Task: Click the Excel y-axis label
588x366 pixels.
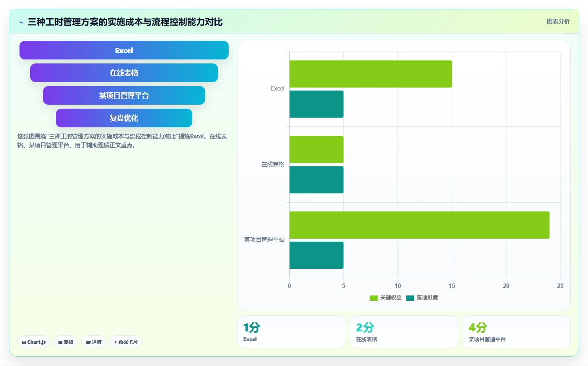Action: [277, 89]
